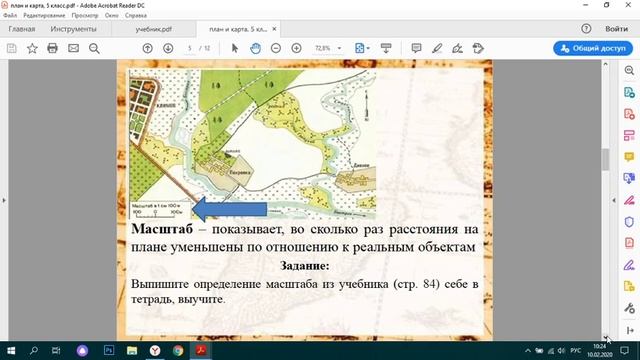The height and width of the screenshot is (360, 640).
Task: Send file by email envelope icon
Action: [73, 48]
